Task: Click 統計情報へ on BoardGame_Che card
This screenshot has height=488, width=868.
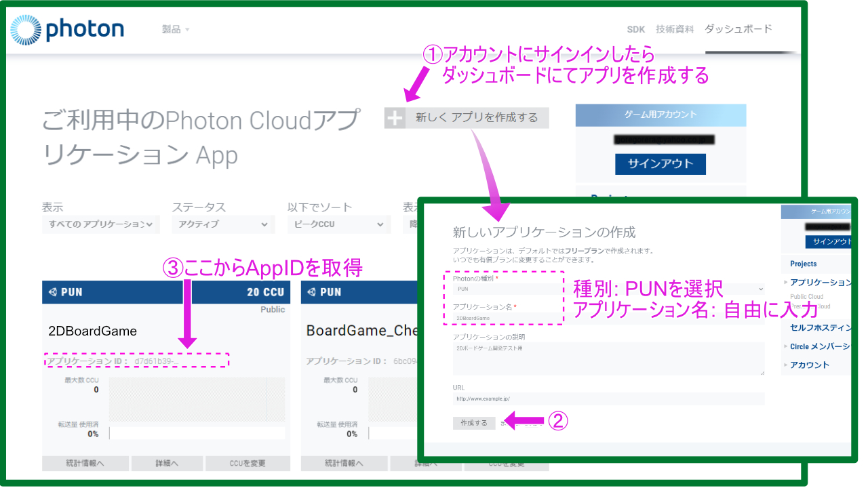Action: (344, 464)
